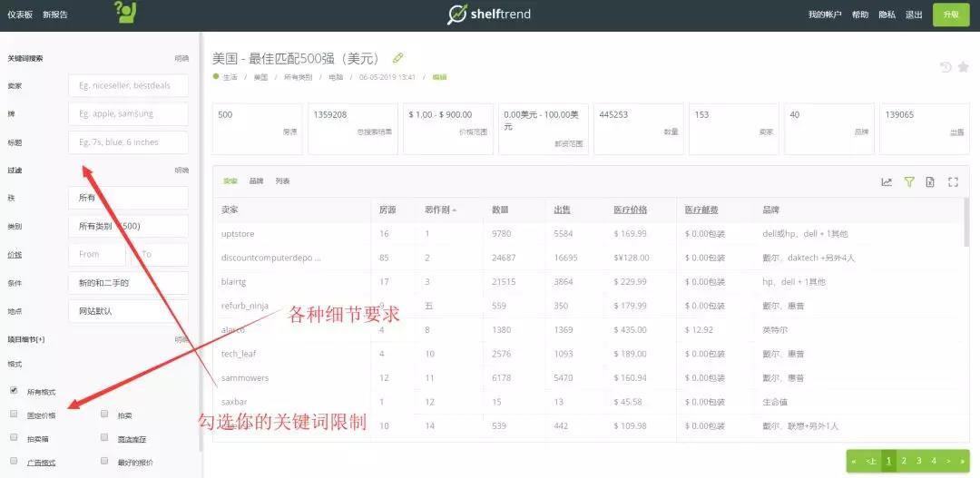
Task: Click seller tech_leaf in table
Action: click(239, 354)
